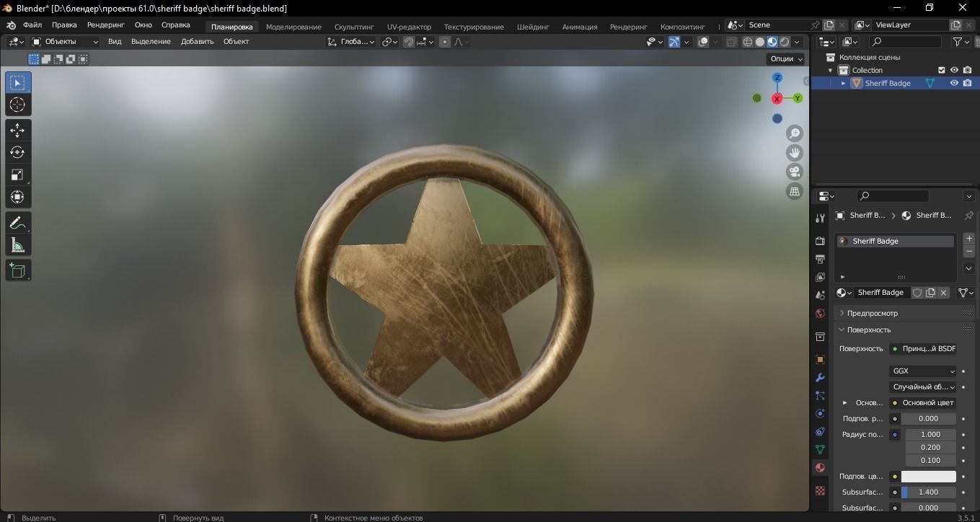The width and height of the screenshot is (980, 522).
Task: Select the Measure tool
Action: (18, 245)
